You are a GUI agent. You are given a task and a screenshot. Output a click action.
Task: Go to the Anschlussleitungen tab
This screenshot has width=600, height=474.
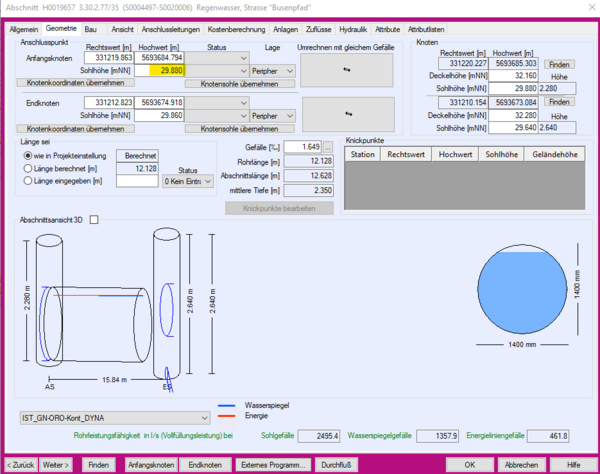[172, 30]
